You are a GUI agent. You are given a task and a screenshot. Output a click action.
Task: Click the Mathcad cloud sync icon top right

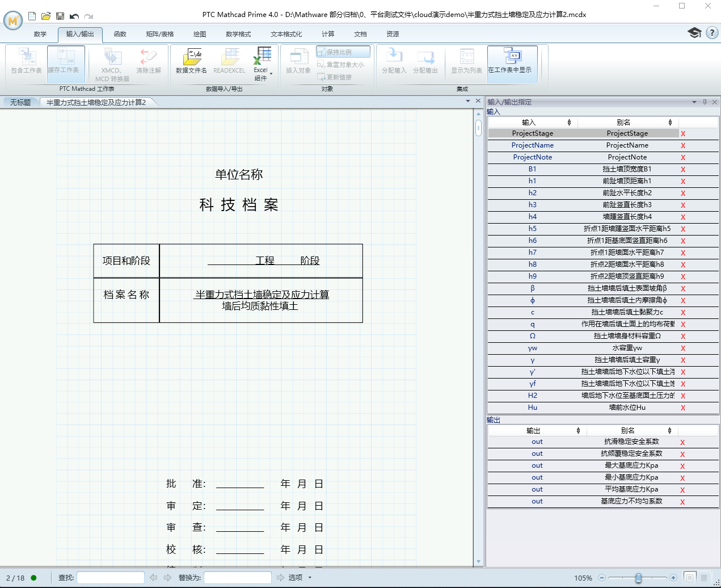click(x=694, y=33)
